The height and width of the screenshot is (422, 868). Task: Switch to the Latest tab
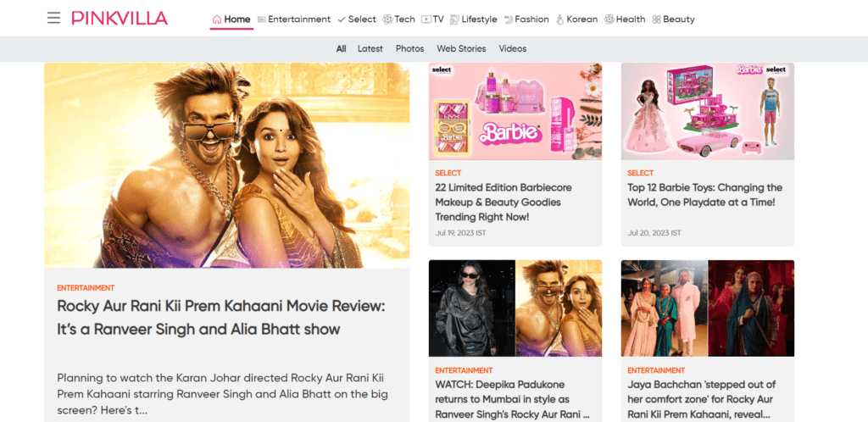370,49
